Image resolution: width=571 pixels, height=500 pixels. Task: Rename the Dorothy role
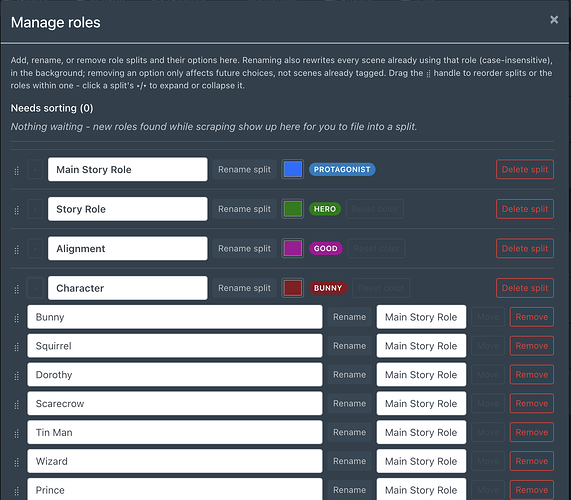coord(349,374)
